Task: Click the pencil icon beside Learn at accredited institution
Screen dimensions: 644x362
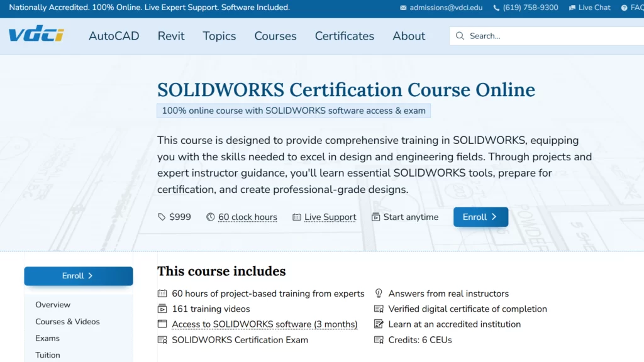Action: coord(379,324)
